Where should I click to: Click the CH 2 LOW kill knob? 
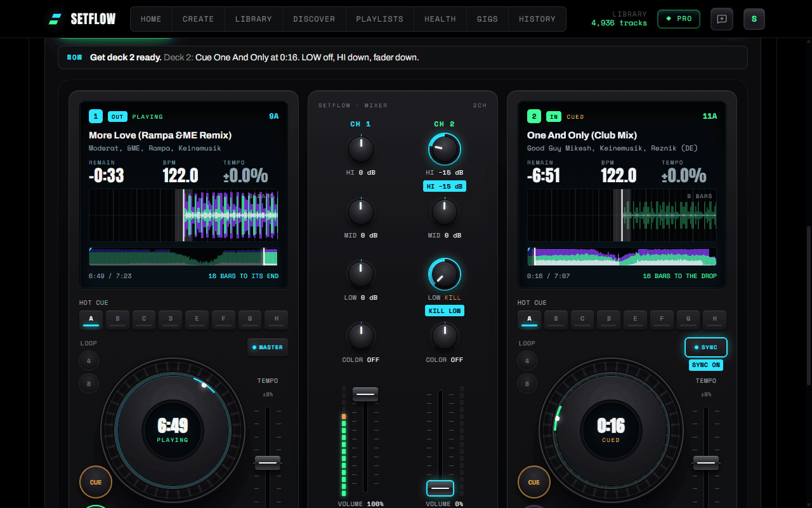[x=445, y=274]
